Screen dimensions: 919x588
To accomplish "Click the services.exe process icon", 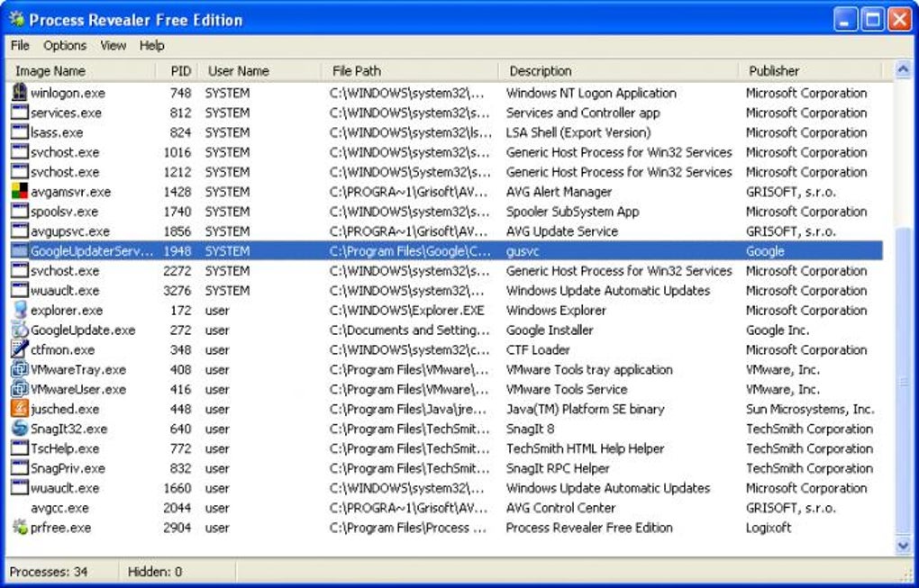I will (19, 113).
